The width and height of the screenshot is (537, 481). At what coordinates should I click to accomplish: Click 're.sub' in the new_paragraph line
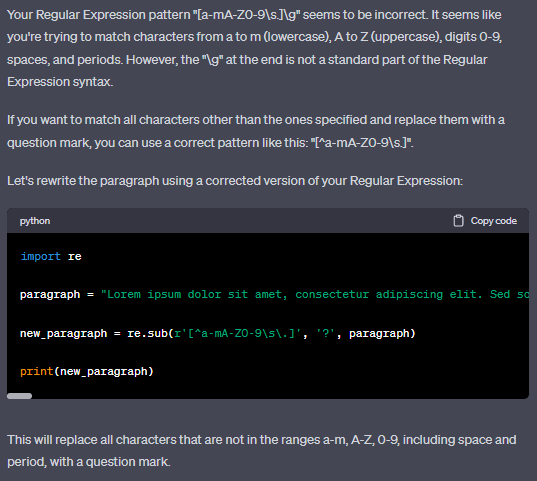[147, 333]
